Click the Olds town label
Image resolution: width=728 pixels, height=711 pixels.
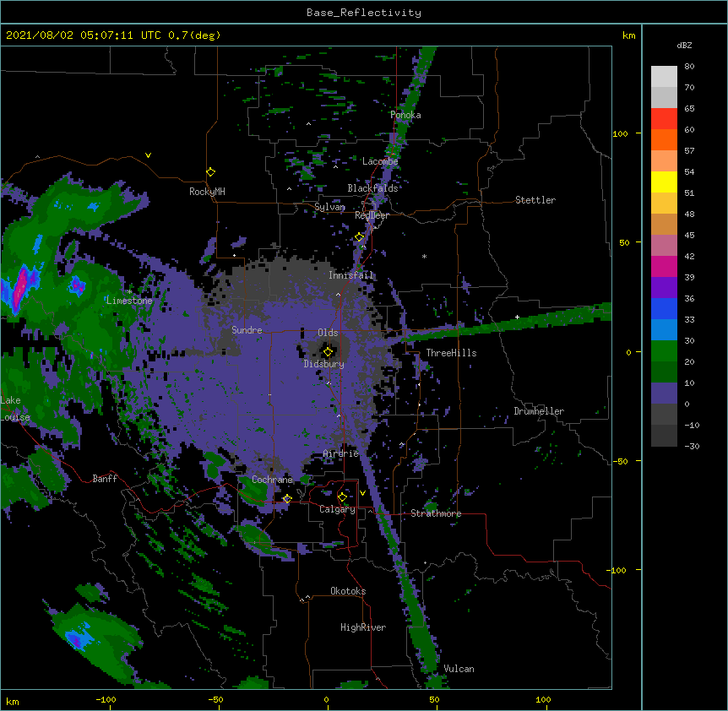328,333
